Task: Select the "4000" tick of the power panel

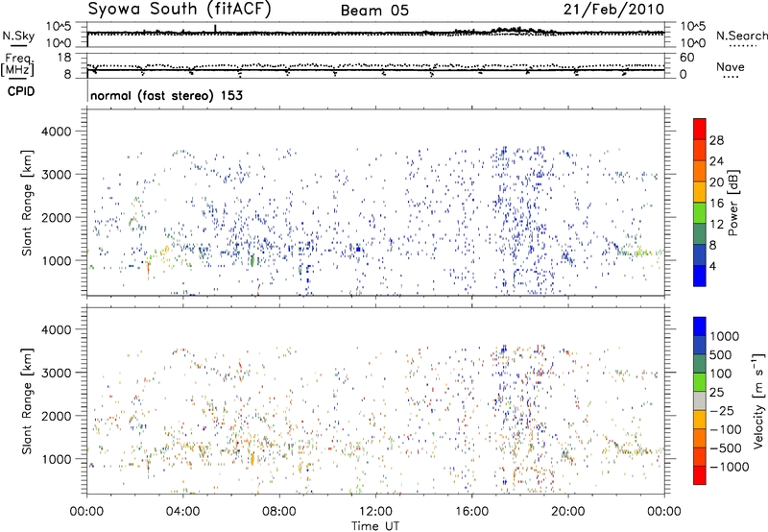Action: (x=56, y=132)
